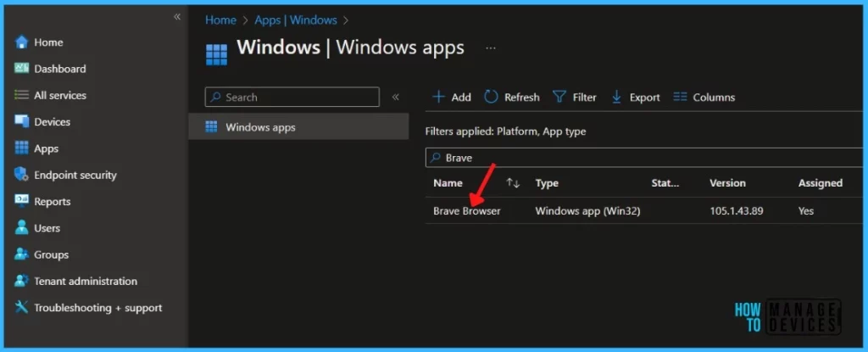Open Groups in the sidebar
This screenshot has height=352, width=868.
click(42, 254)
